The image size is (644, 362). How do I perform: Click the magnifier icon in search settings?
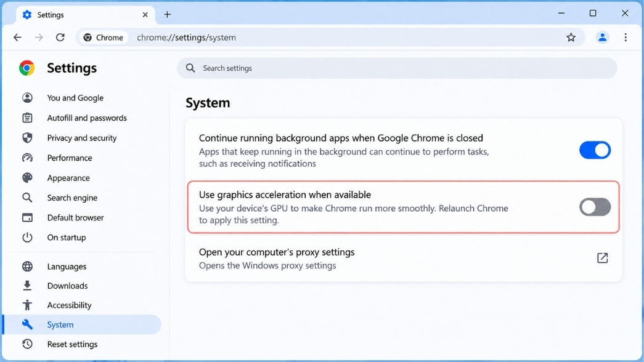(x=190, y=68)
